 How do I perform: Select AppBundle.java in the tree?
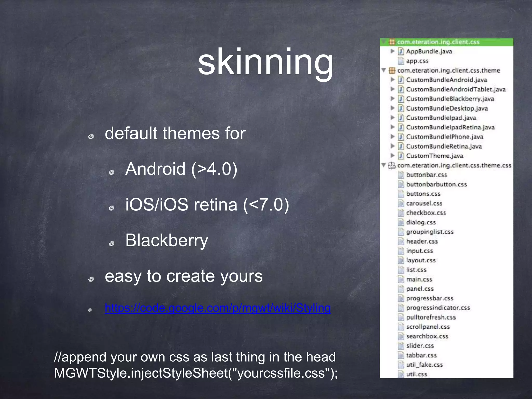tap(429, 51)
